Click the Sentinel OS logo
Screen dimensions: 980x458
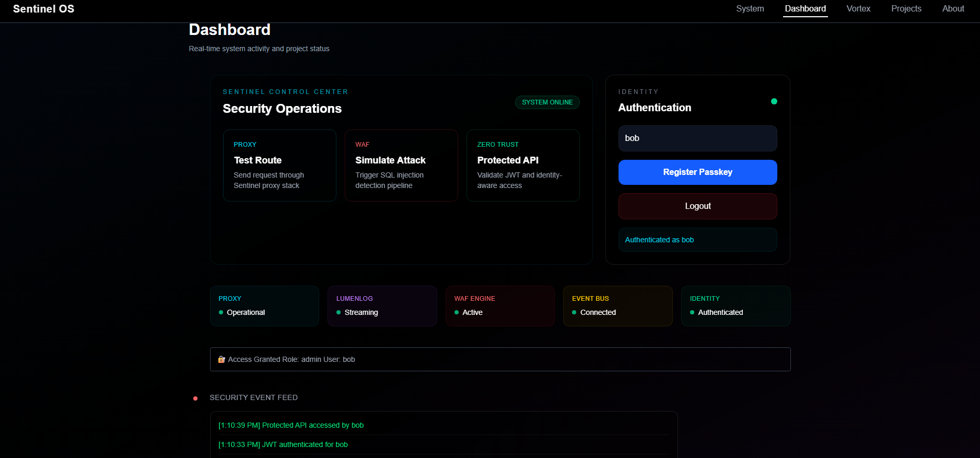(43, 9)
